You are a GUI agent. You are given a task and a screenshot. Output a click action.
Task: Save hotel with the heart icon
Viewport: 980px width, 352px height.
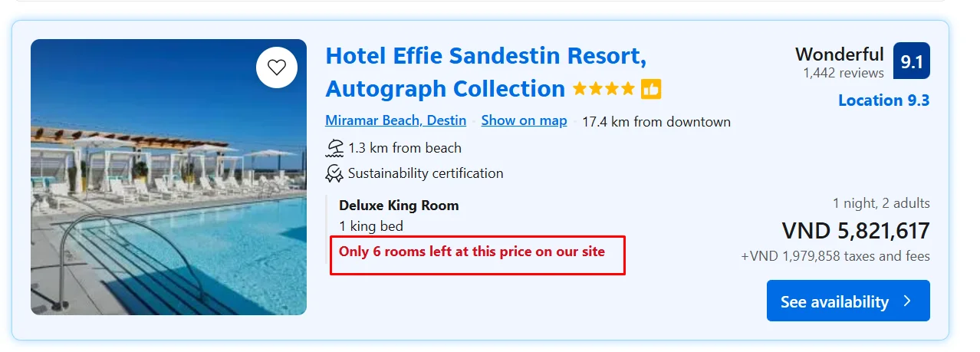coord(277,67)
